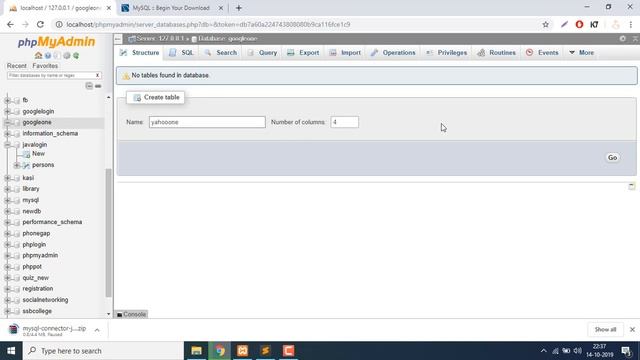Click the small icon below the Go button
This screenshot has height=360, width=640.
(631, 186)
